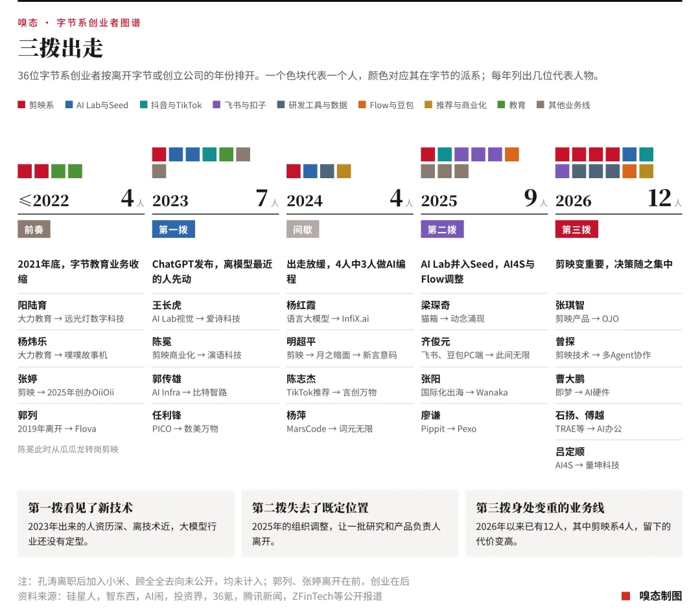Viewport: 700px width, 611px height.
Task: Click the gold block above 2024
Action: tap(344, 171)
